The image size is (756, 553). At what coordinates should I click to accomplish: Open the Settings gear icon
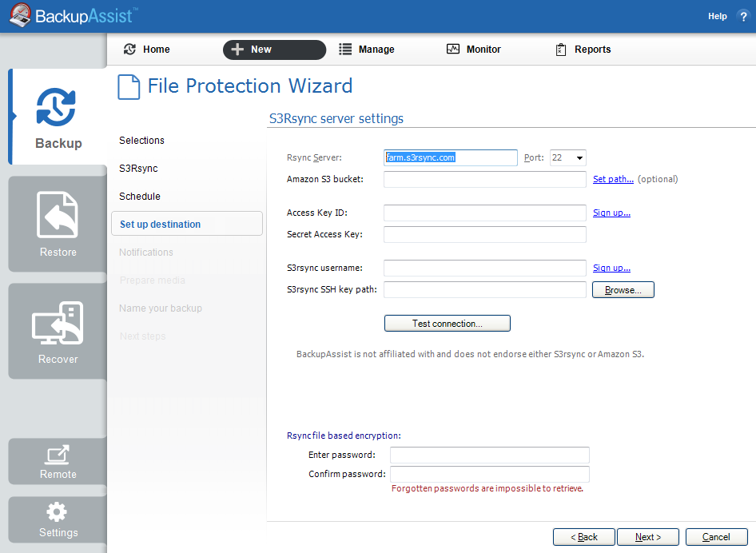pos(57,512)
